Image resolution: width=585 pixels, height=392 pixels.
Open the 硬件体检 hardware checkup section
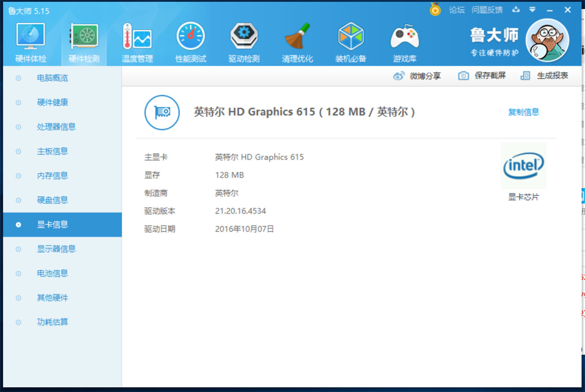point(31,43)
